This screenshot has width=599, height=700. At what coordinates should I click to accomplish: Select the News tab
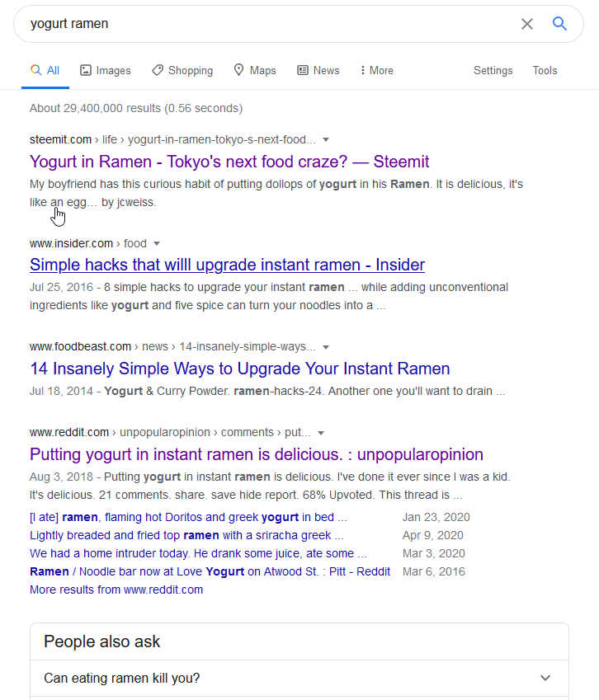click(x=318, y=71)
